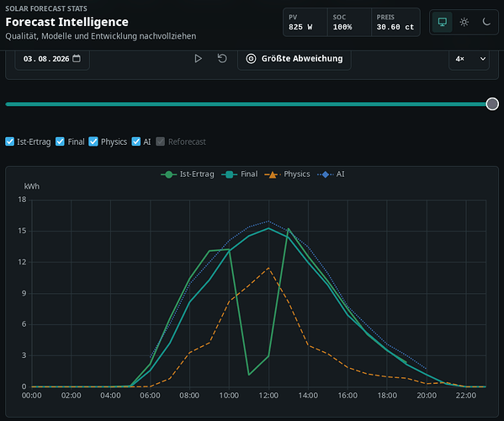Image resolution: width=504 pixels, height=421 pixels.
Task: Jump to Größte Abweichung
Action: coord(294,59)
